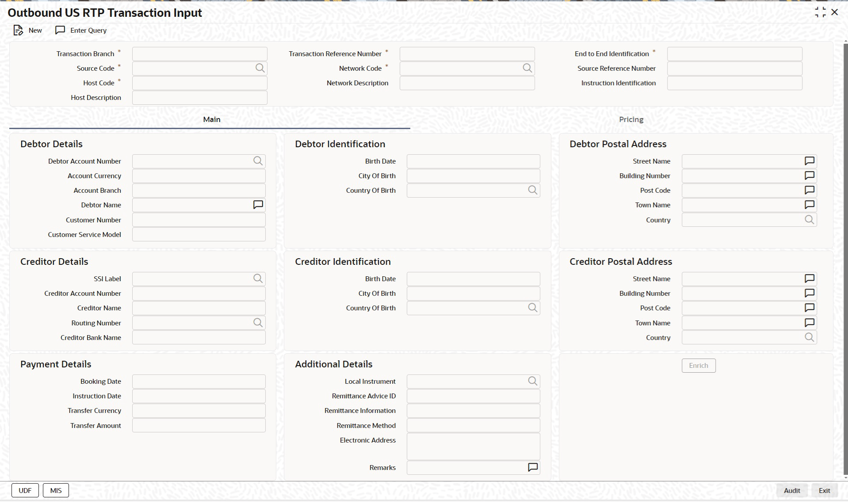Image resolution: width=848 pixels, height=504 pixels.
Task: Open the MIS button
Action: tap(56, 490)
